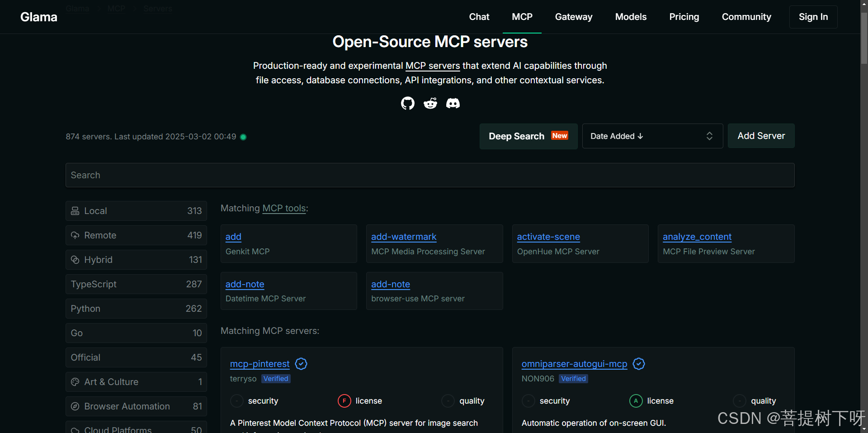Filter by TypeScript servers
This screenshot has height=433, width=868.
point(136,284)
